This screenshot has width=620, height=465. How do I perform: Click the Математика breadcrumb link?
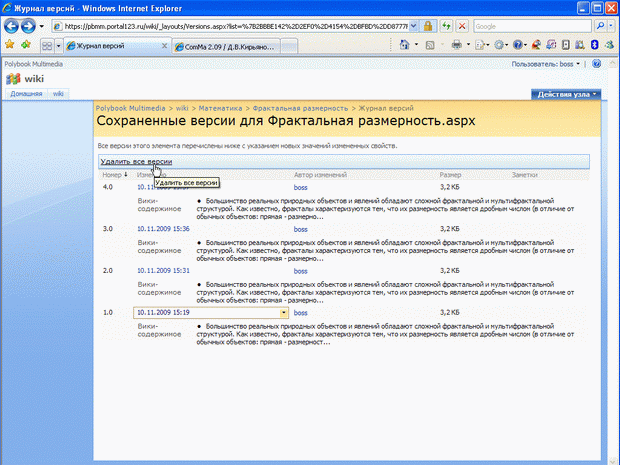(221, 106)
